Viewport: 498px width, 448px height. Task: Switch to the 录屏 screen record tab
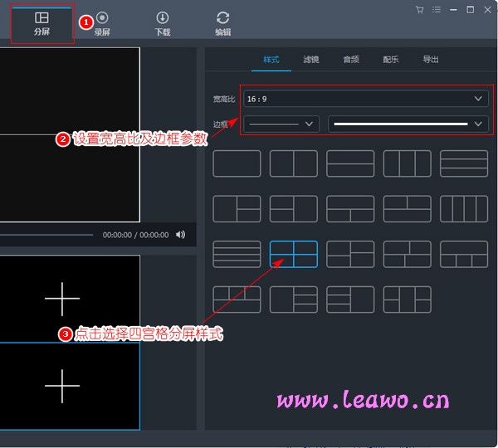tap(102, 23)
